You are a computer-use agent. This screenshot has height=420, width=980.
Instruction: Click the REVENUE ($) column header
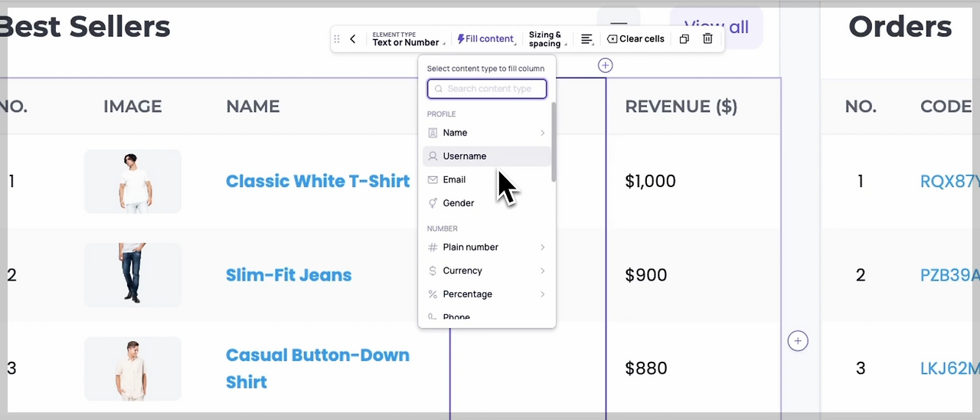tap(681, 107)
